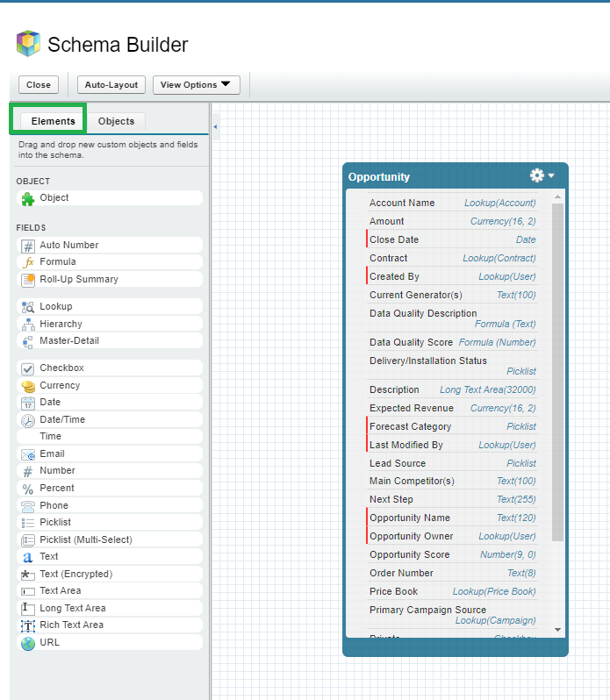This screenshot has width=610, height=700.
Task: Select the Amount field row
Action: point(452,221)
